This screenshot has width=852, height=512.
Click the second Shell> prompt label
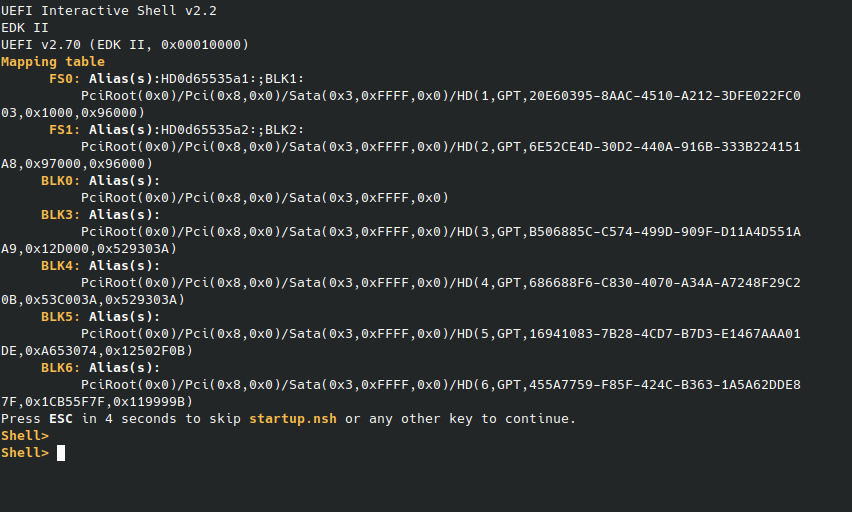click(25, 453)
